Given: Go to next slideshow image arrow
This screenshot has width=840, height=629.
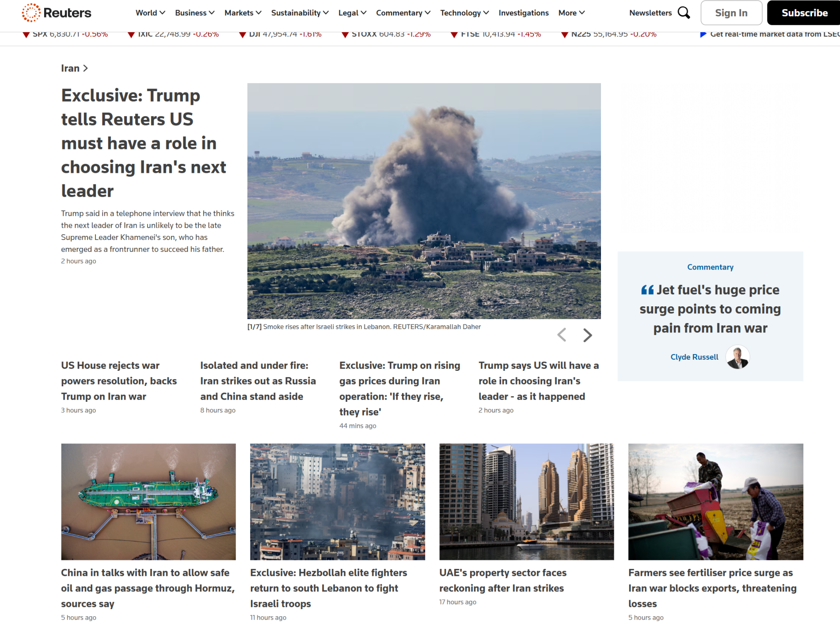Looking at the screenshot, I should pos(587,335).
